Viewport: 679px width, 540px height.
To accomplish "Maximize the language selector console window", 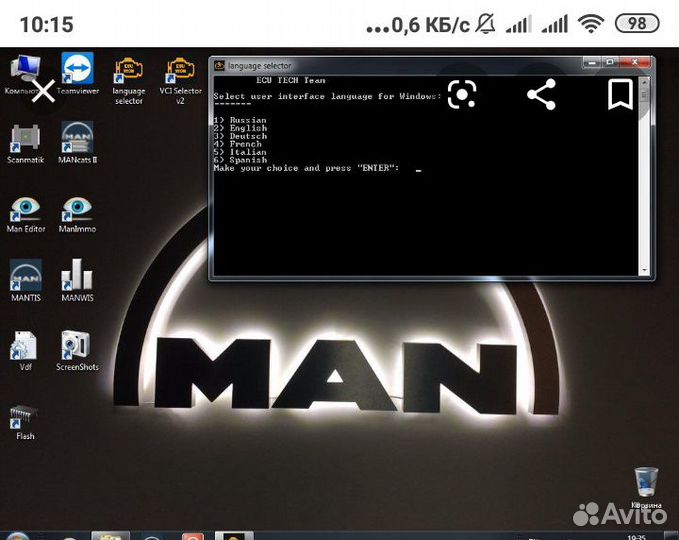I will click(610, 62).
